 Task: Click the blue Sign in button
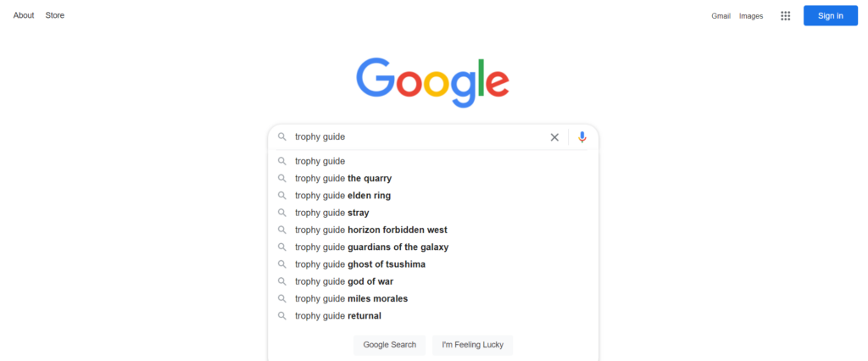click(x=830, y=15)
